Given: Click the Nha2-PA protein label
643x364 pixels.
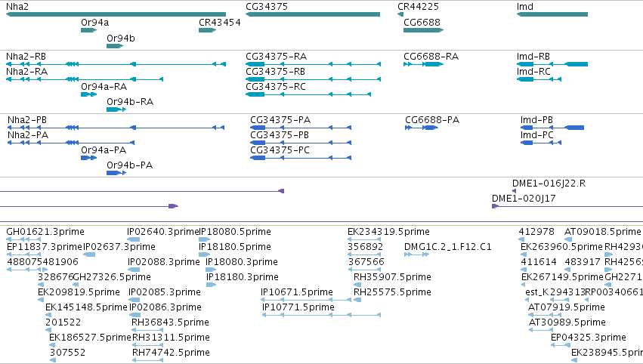Looking at the screenshot, I should coord(28,135).
